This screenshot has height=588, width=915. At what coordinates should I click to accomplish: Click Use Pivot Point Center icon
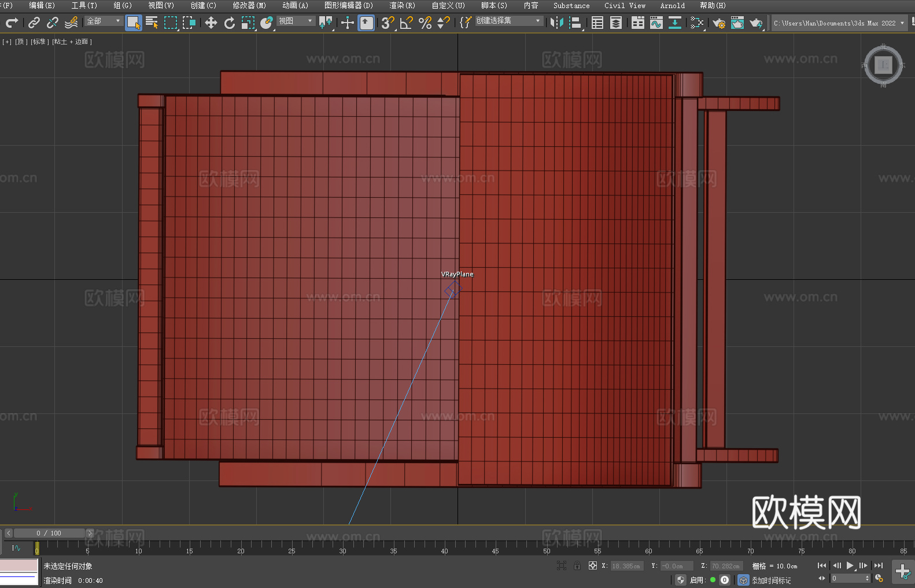tap(326, 23)
